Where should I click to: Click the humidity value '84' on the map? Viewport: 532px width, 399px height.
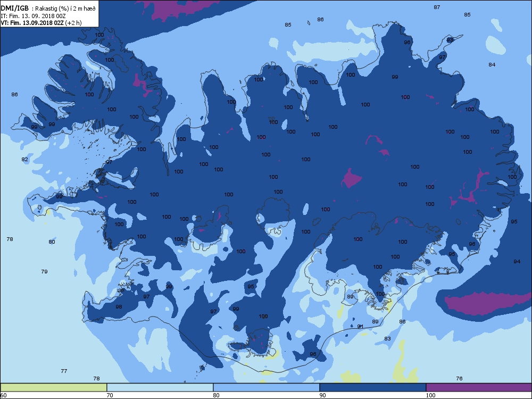coord(492,64)
